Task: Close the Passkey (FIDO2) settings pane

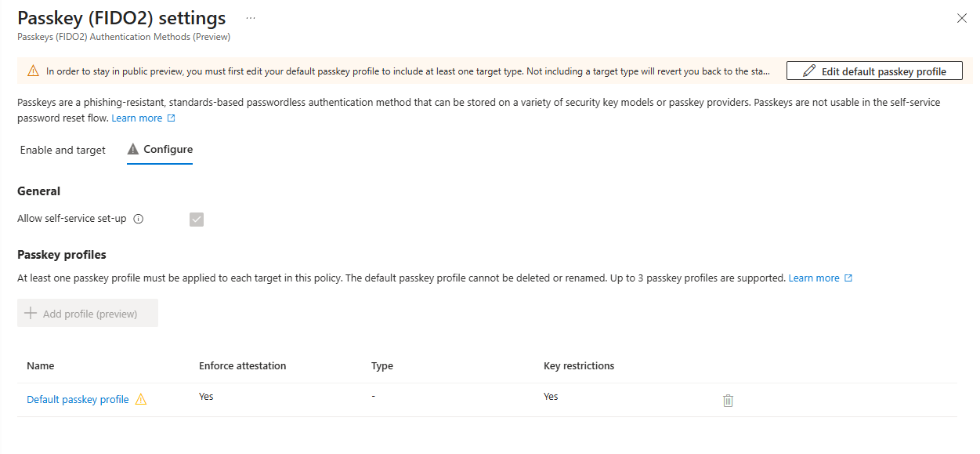Action: coord(962,17)
